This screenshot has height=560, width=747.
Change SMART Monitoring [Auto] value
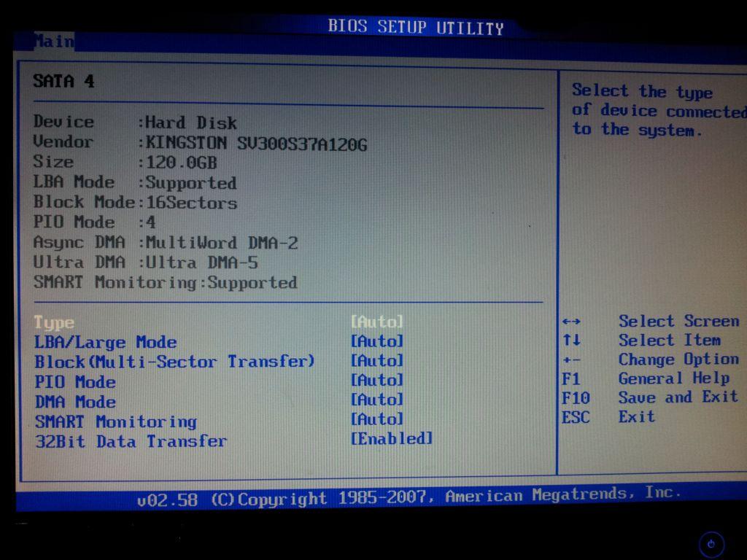(377, 419)
